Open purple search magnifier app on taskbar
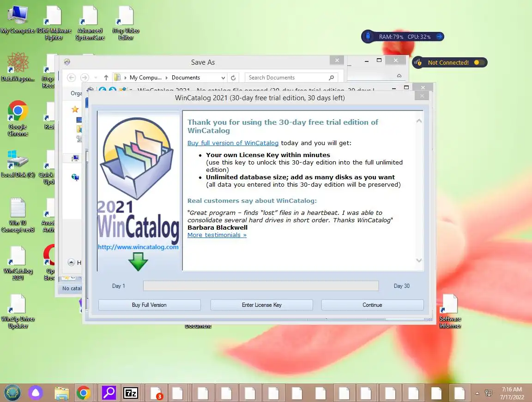 click(109, 393)
